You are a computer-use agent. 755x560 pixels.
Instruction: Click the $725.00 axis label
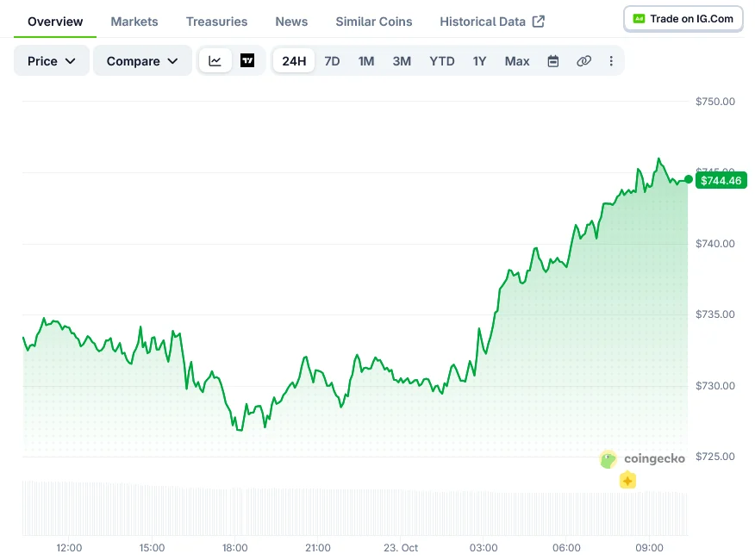715,457
